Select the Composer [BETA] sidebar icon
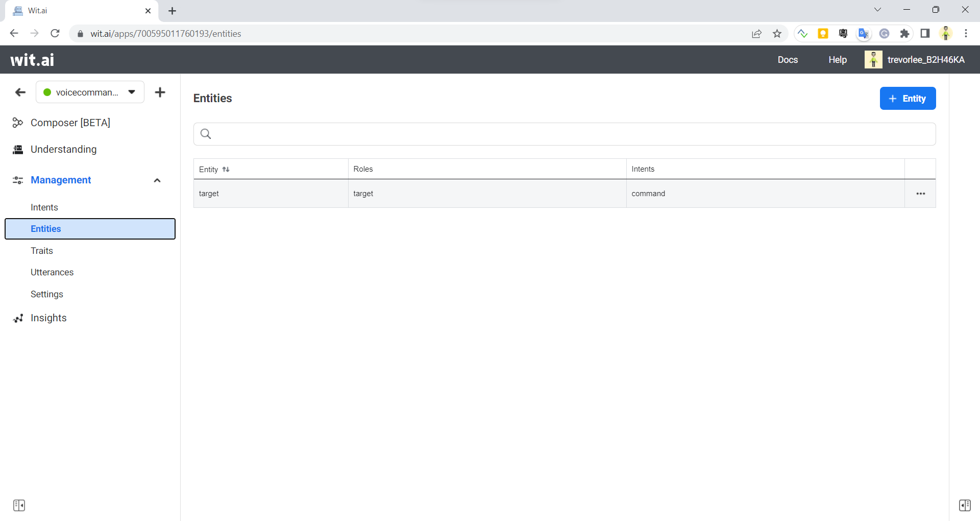Viewport: 980px width, 521px height. 17,123
